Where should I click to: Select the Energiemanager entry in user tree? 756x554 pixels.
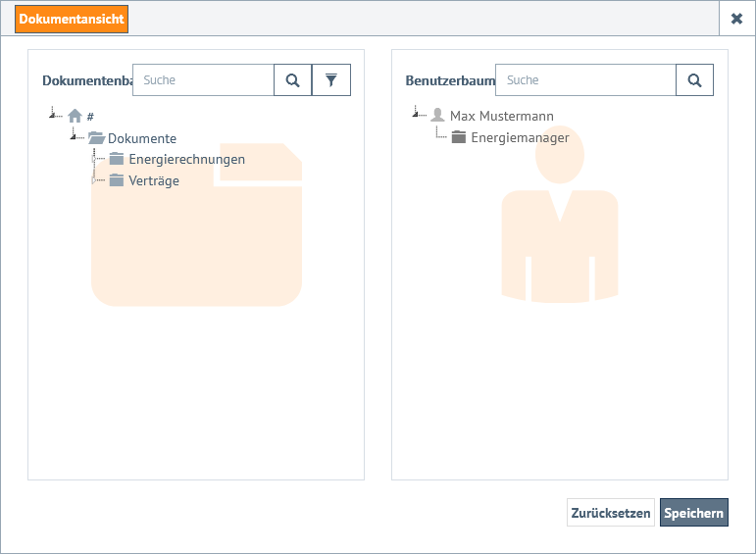coord(520,138)
